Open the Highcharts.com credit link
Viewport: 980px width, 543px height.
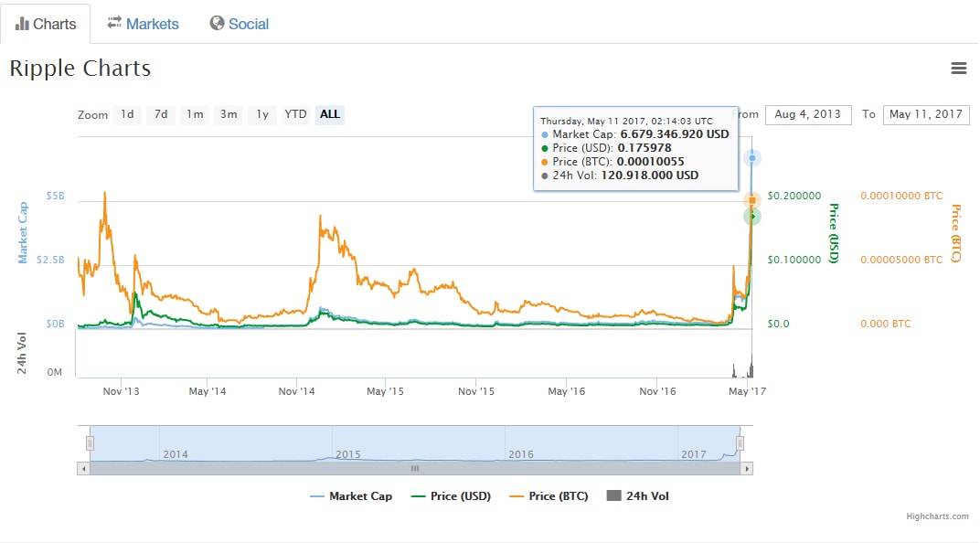(938, 516)
